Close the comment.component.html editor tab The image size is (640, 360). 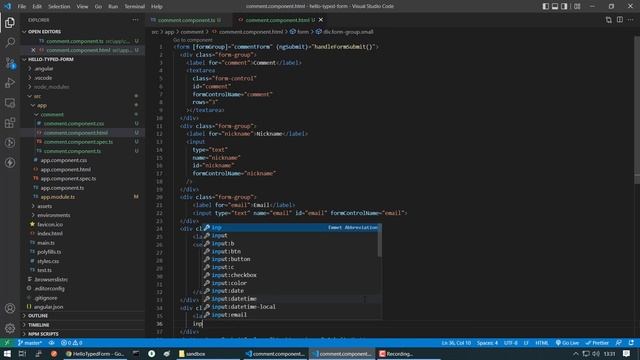[x=321, y=20]
